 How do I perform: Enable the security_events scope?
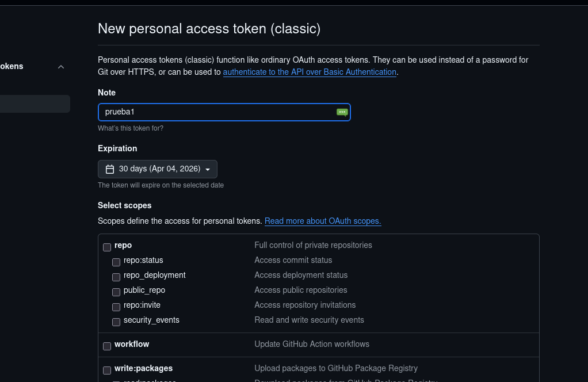[116, 322]
